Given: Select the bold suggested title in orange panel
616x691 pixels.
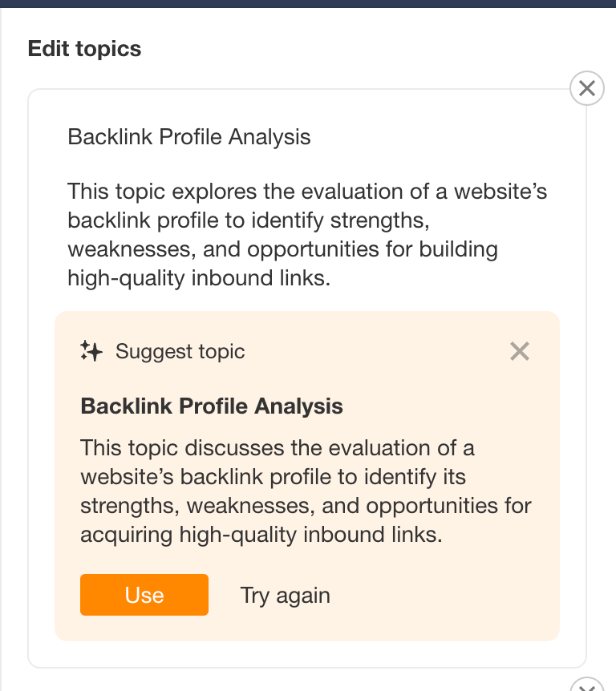Looking at the screenshot, I should [x=212, y=406].
